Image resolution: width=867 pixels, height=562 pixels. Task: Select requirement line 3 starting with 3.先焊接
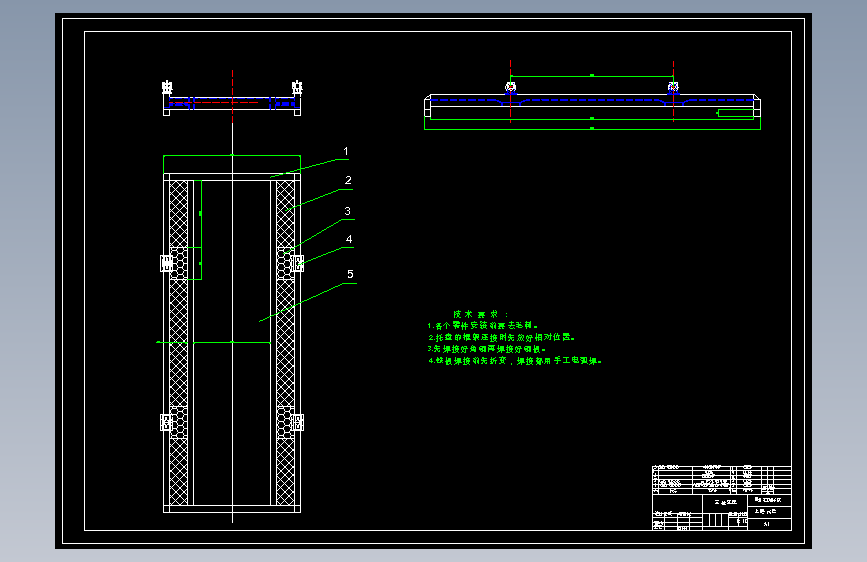[487, 349]
